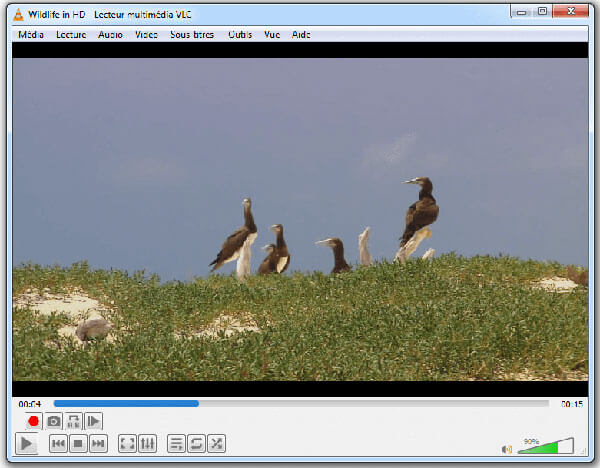Toggle fullscreen video mode
The image size is (600, 468).
click(127, 444)
